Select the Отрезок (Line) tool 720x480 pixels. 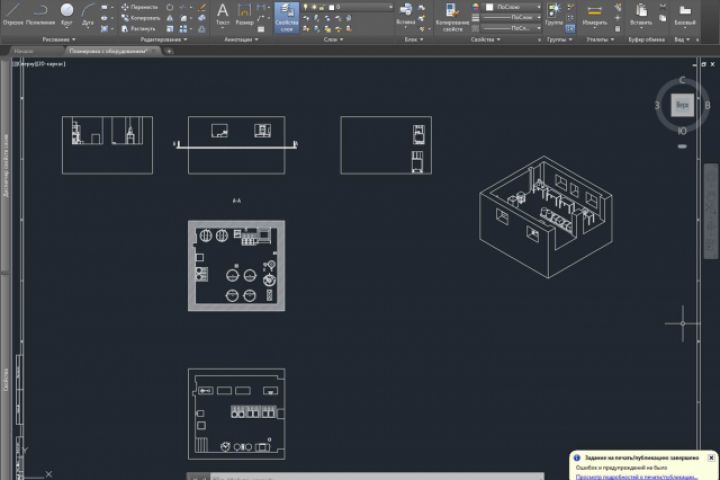click(13, 14)
